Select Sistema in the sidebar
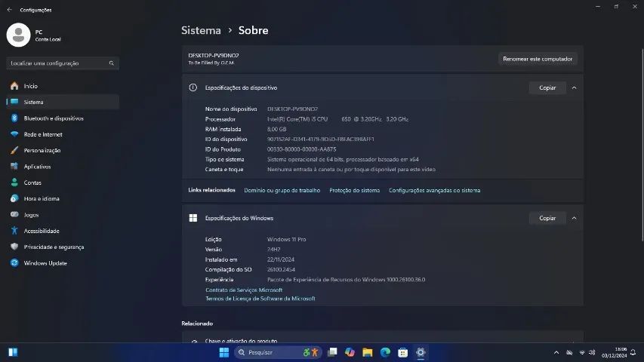This screenshot has width=644, height=362. [x=63, y=102]
